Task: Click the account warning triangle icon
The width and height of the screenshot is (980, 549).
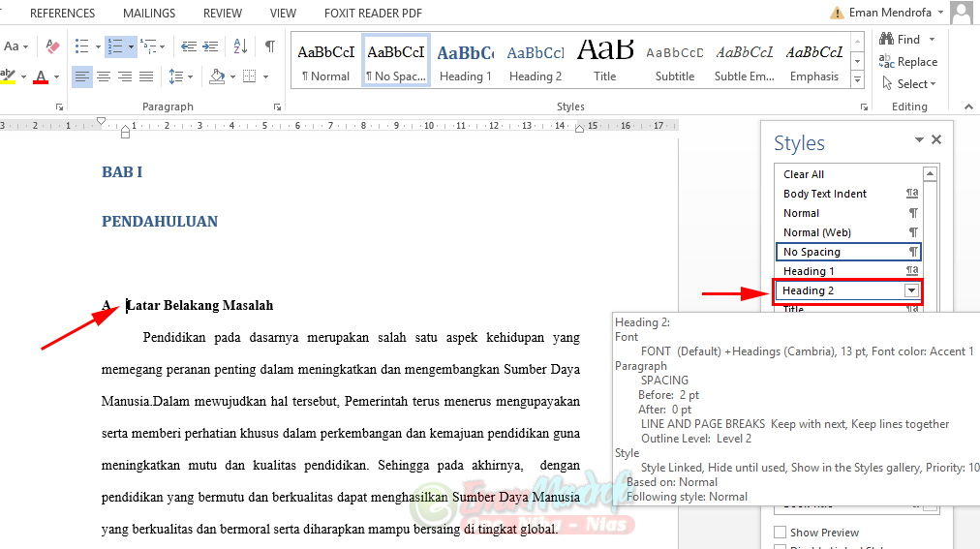Action: (837, 14)
